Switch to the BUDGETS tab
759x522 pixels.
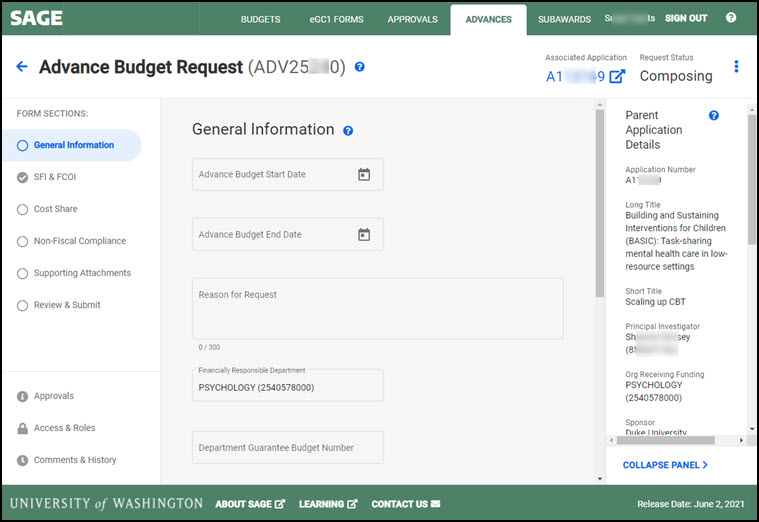[260, 19]
